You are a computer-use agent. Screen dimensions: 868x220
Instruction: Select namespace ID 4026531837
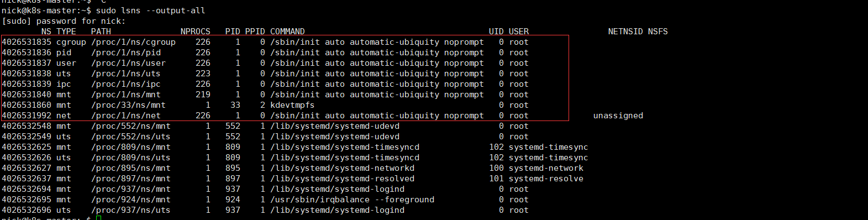(27, 63)
